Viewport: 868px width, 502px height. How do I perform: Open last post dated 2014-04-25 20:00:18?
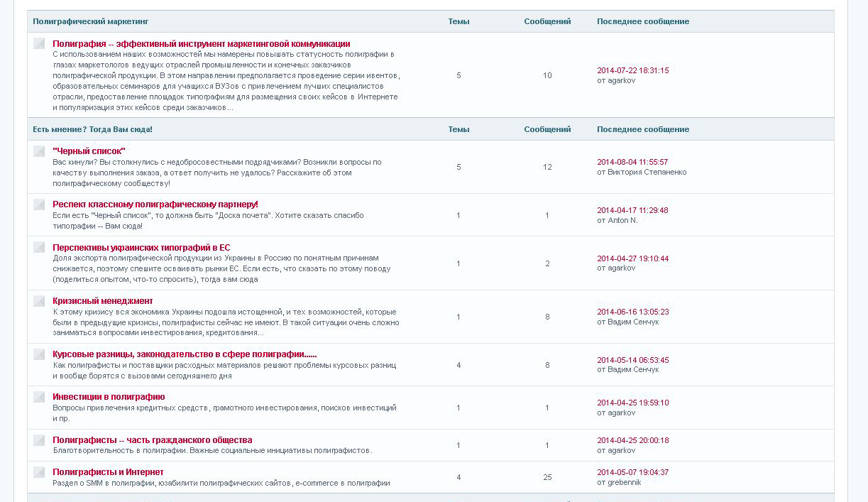632,440
